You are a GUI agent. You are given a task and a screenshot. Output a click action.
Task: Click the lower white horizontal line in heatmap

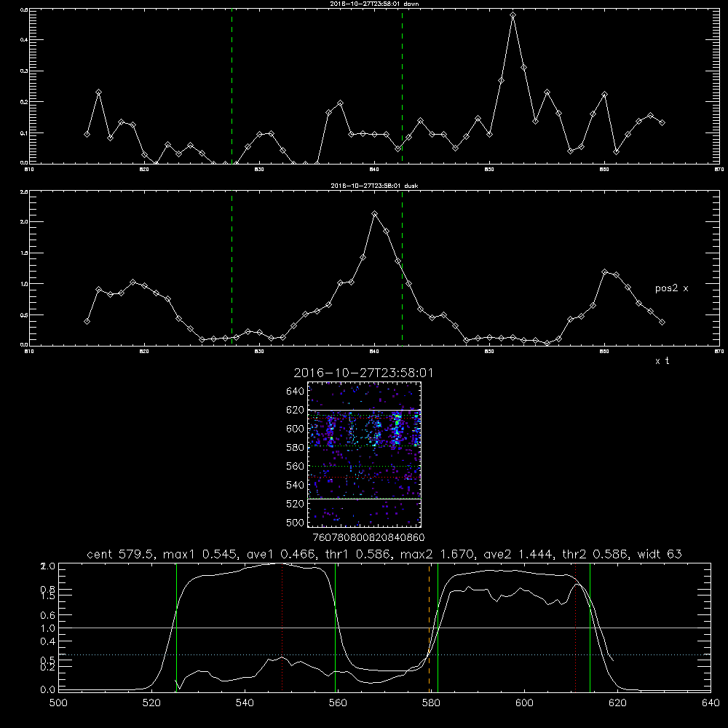click(365, 499)
